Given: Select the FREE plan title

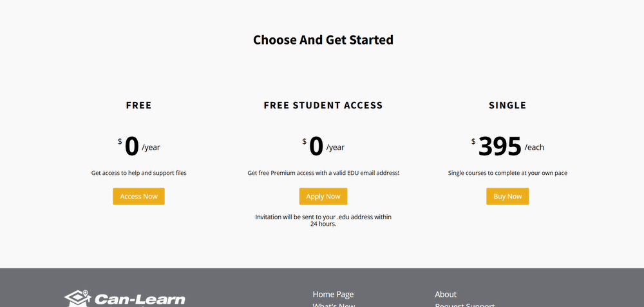Looking at the screenshot, I should (139, 105).
